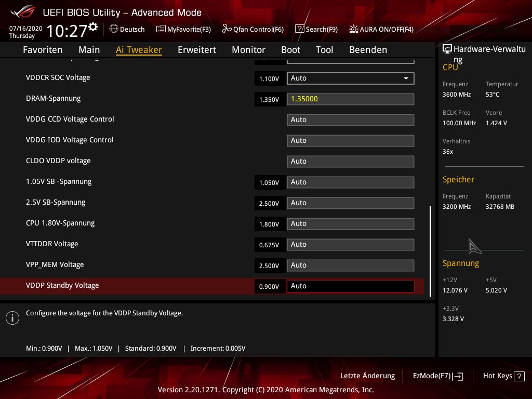Open Letzte Änderung
This screenshot has height=399, width=532.
pos(367,376)
